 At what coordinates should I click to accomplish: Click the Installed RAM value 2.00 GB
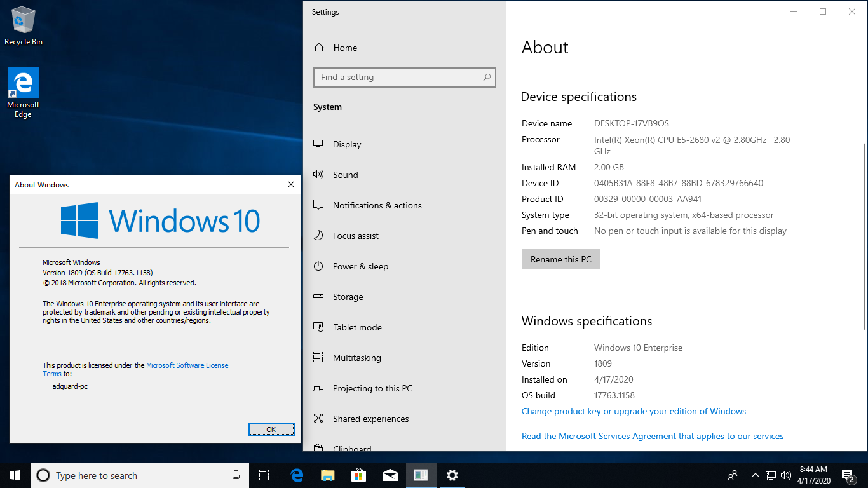[609, 167]
